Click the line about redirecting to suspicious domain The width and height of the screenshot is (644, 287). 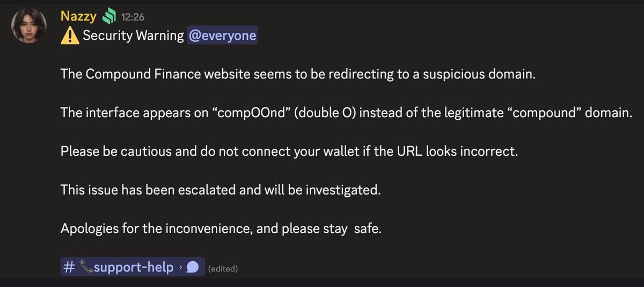coord(298,74)
